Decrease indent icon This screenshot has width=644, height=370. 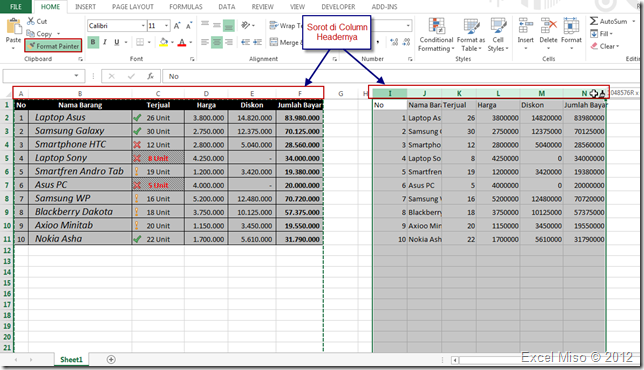tap(246, 42)
